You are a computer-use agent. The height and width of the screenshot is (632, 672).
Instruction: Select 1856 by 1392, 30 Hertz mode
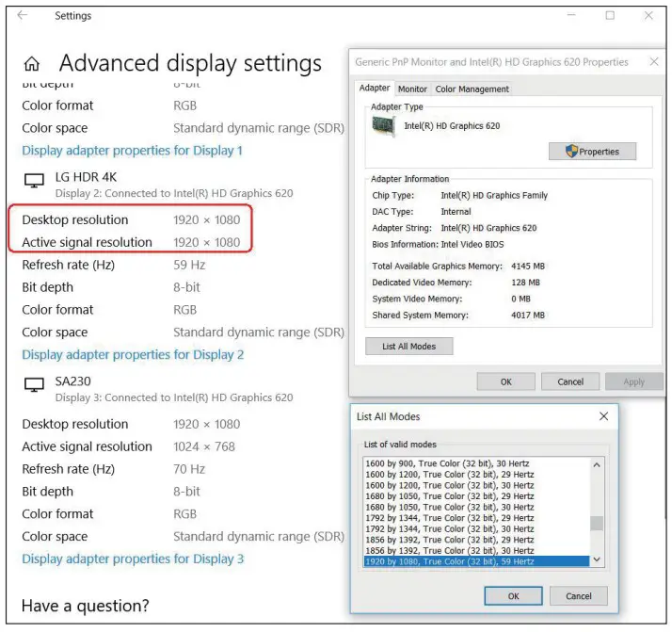(476, 551)
